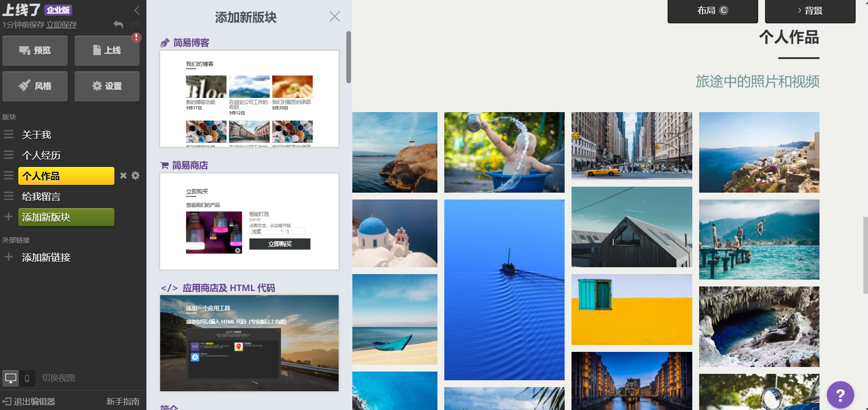Open the purple help question mark

[840, 395]
